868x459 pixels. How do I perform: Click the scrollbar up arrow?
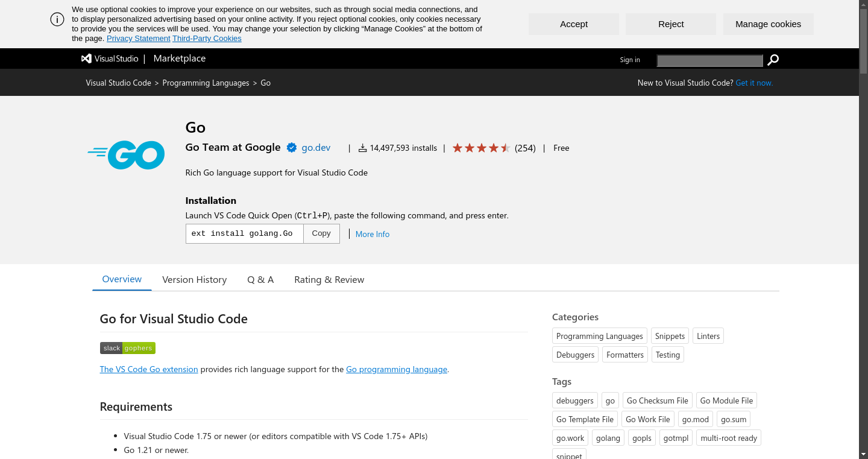[863, 5]
